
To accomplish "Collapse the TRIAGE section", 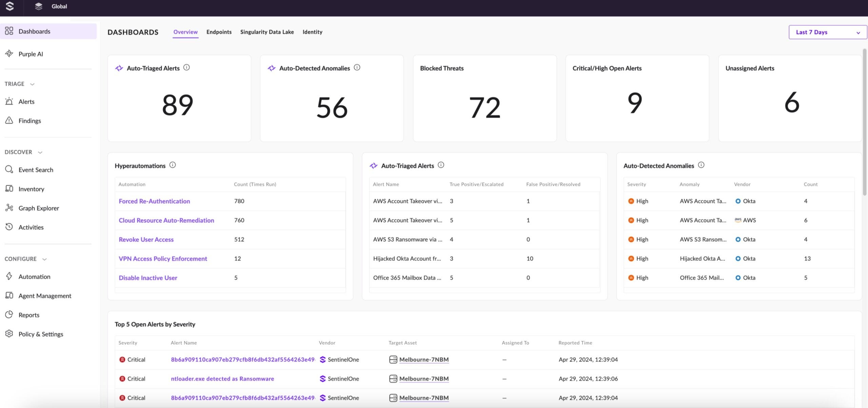I will pyautogui.click(x=32, y=84).
